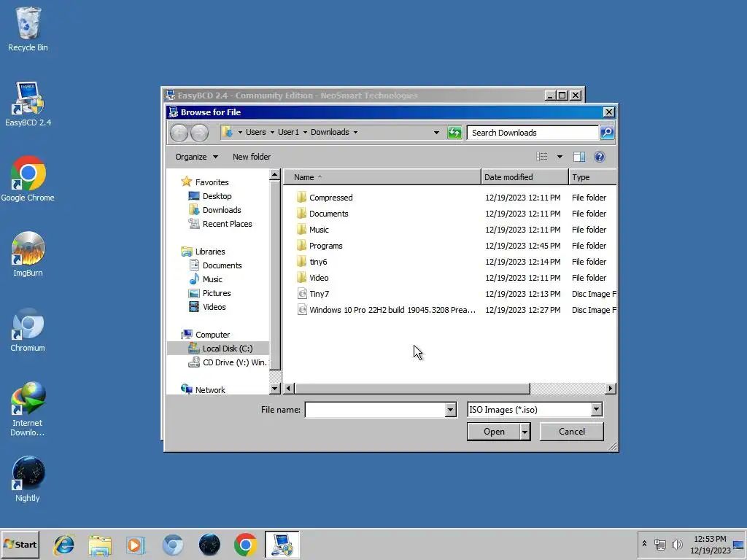Select Videos library

click(x=214, y=307)
